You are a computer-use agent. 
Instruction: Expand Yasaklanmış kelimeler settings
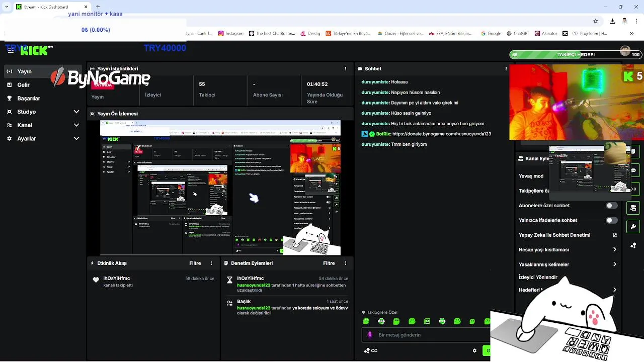[615, 264]
